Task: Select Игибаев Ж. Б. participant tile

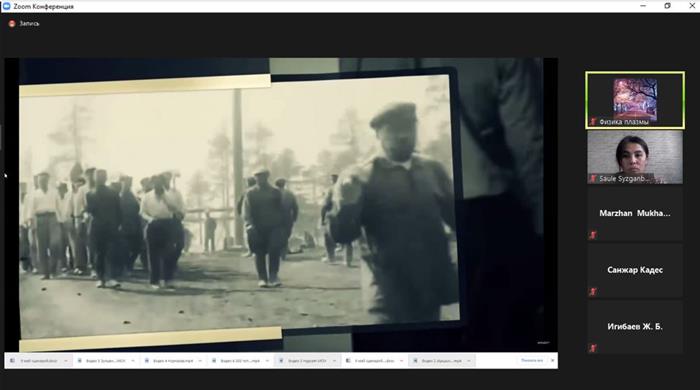Action: (x=635, y=327)
